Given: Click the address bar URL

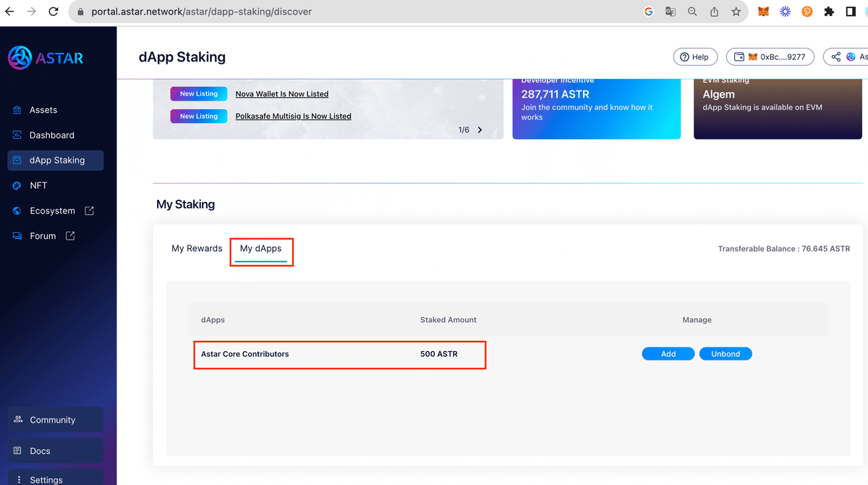Looking at the screenshot, I should (x=202, y=12).
